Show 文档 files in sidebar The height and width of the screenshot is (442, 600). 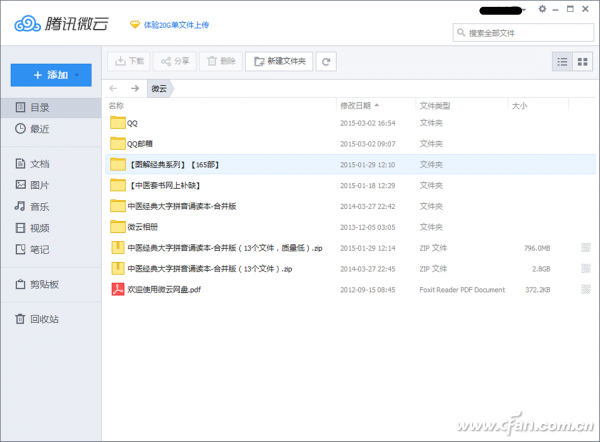51,164
